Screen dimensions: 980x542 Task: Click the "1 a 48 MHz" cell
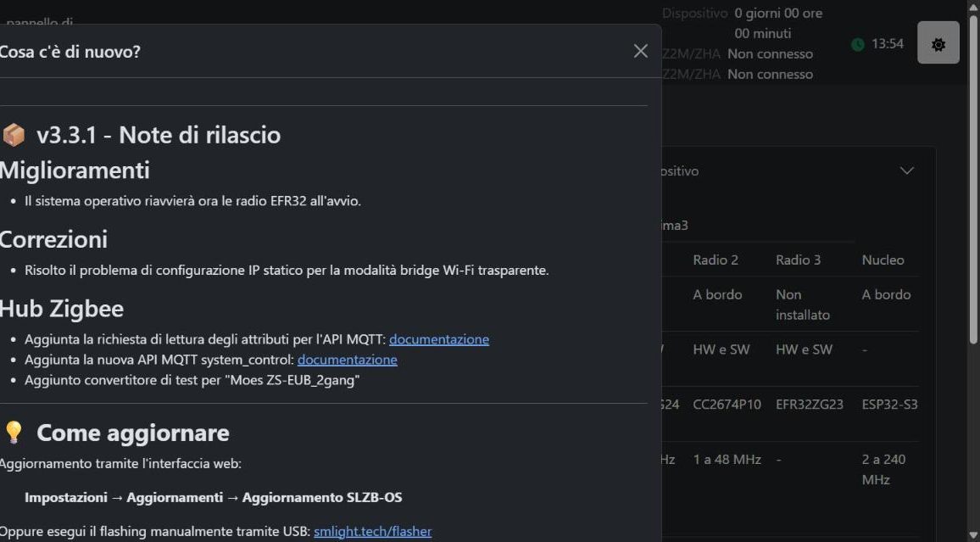727,460
